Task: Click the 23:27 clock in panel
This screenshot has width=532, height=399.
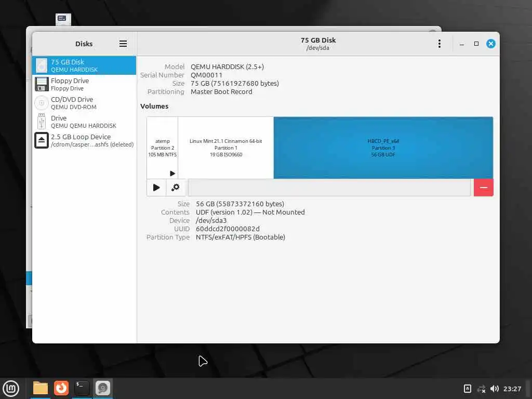Action: pos(512,389)
